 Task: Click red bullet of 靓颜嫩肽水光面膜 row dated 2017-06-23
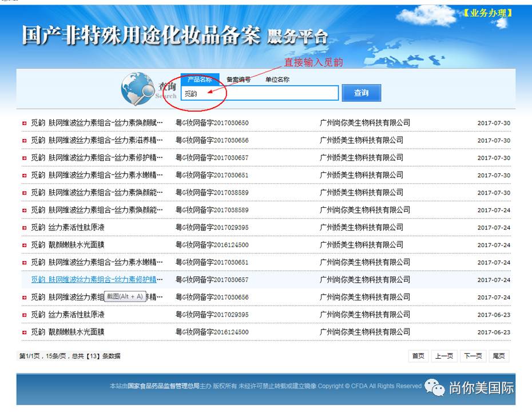(24, 332)
